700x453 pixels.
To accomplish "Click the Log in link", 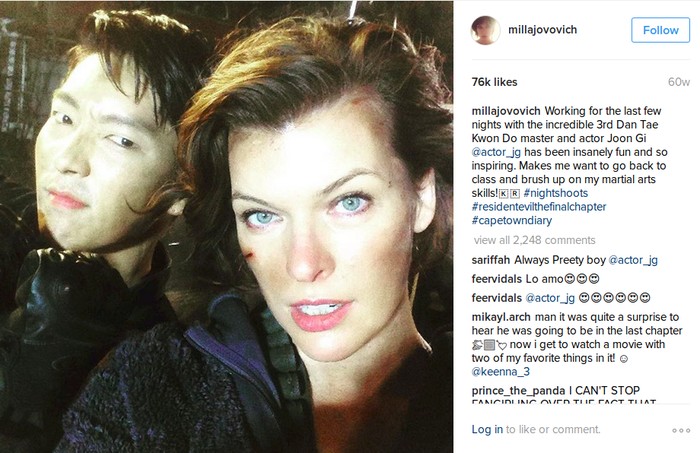I will 487,429.
